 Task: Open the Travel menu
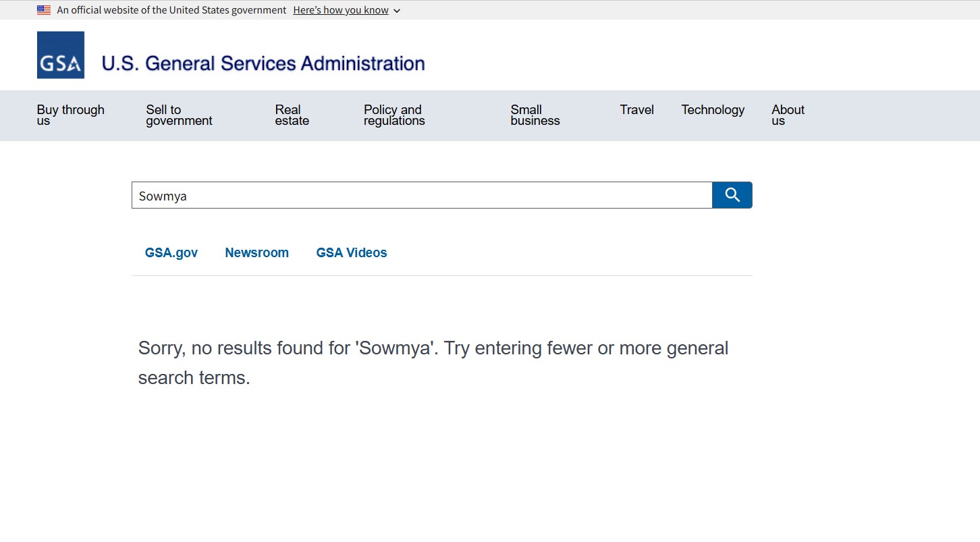coord(637,110)
